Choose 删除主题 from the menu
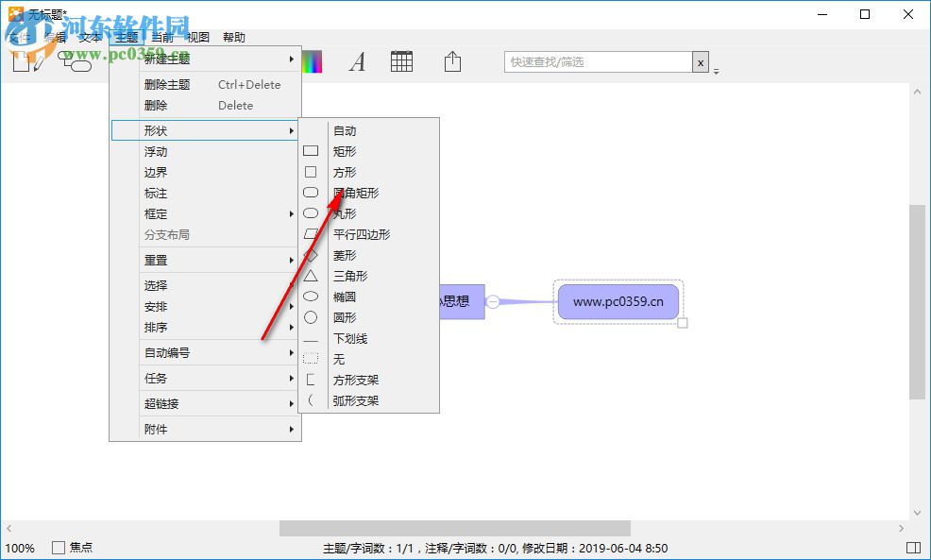The image size is (931, 560). click(166, 84)
